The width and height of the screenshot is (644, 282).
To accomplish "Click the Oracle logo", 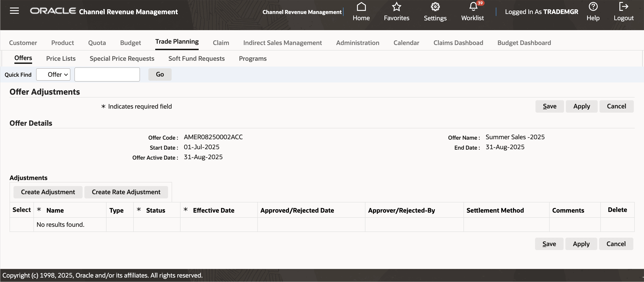I will pyautogui.click(x=53, y=11).
